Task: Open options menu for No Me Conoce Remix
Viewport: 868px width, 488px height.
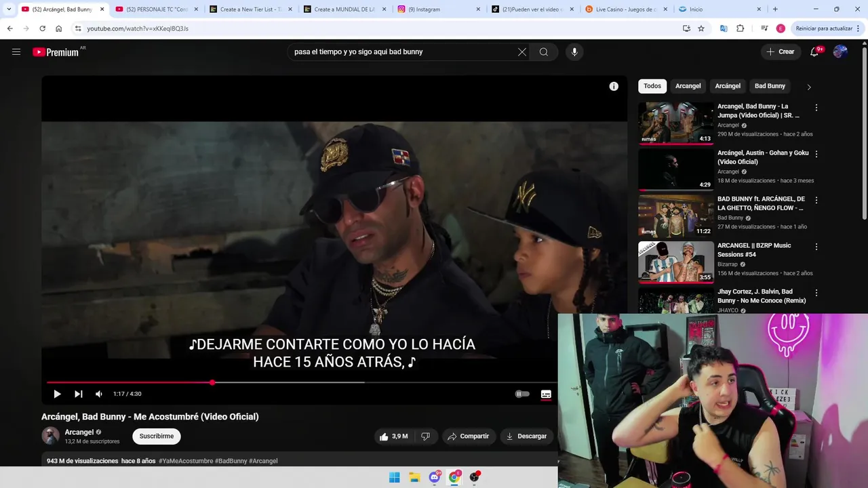Action: pos(816,293)
